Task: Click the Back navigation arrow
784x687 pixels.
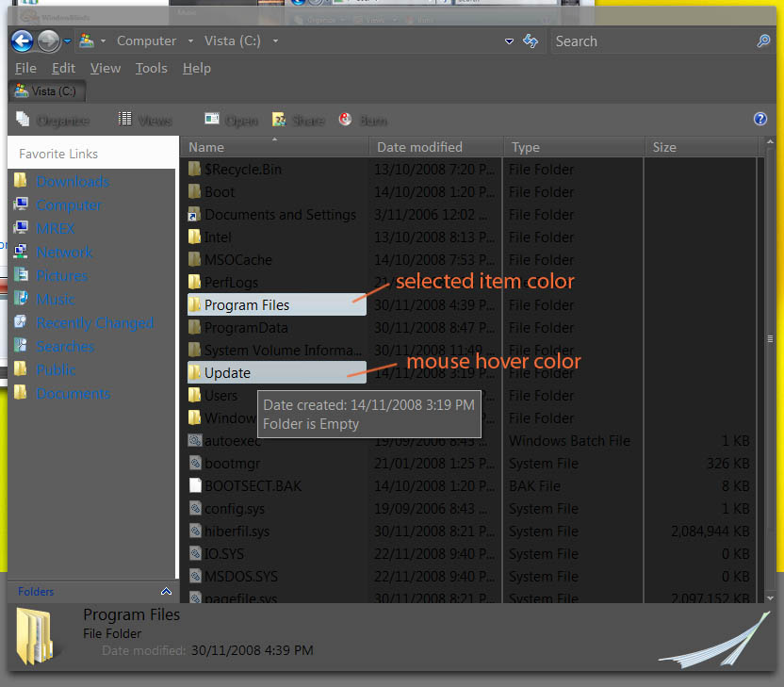Action: point(22,41)
